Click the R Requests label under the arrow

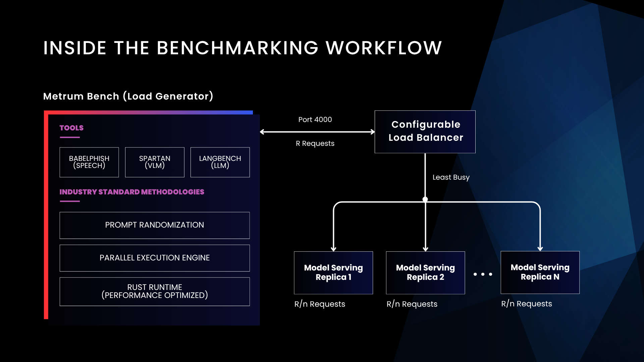point(315,143)
